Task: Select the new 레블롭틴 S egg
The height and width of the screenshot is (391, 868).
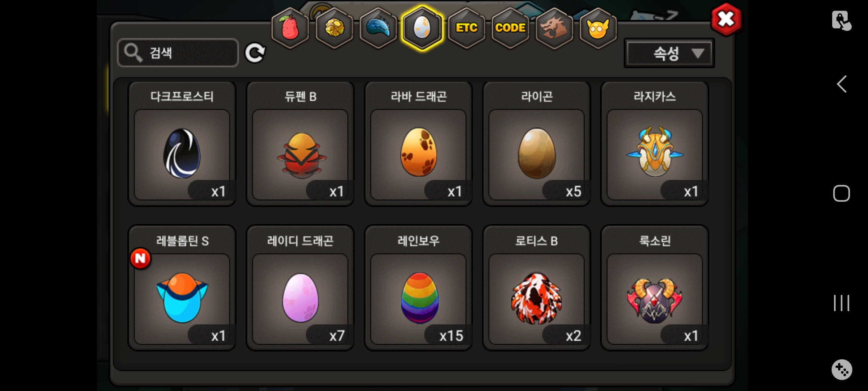Action: (x=182, y=288)
